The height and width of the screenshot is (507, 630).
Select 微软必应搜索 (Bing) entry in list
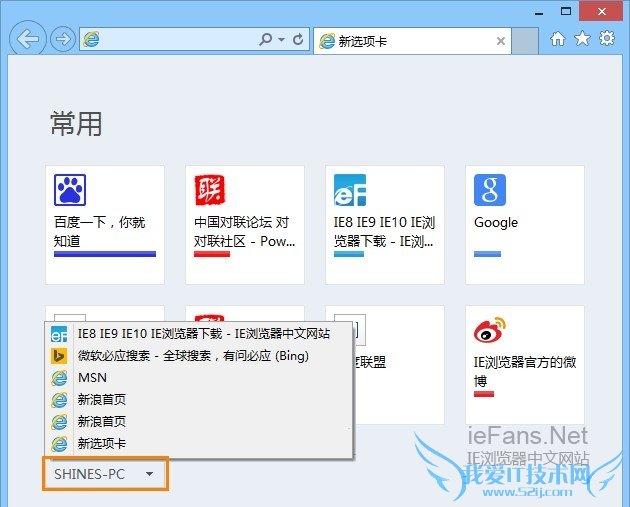pyautogui.click(x=199, y=356)
